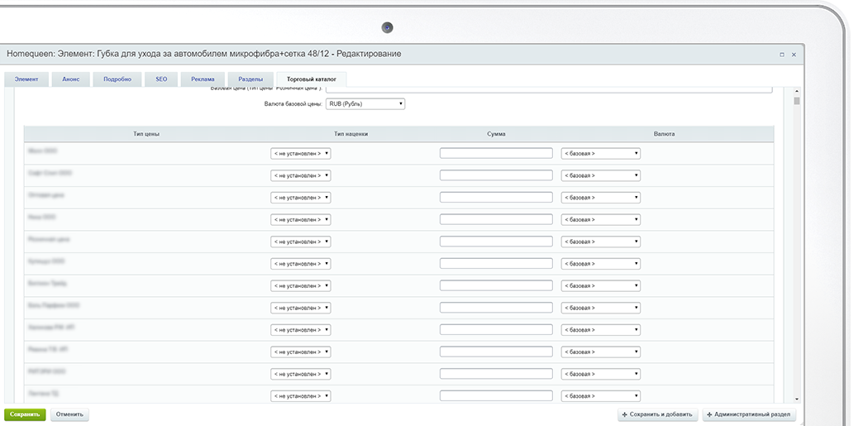Click the Отменить button
The image size is (868, 426).
click(x=69, y=414)
